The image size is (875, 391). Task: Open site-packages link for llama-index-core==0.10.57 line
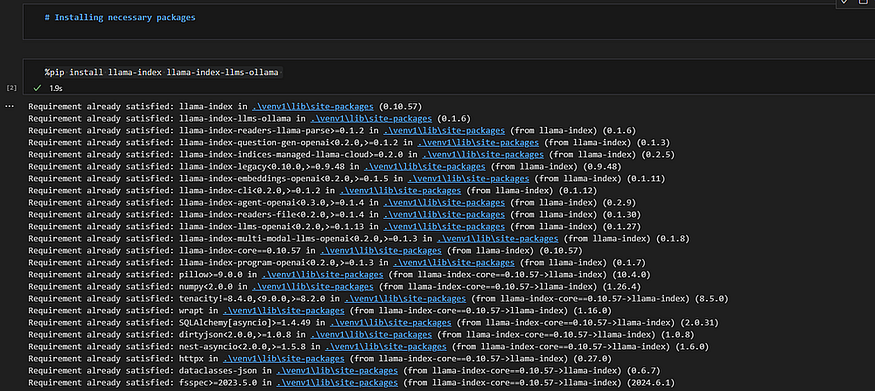(381, 251)
